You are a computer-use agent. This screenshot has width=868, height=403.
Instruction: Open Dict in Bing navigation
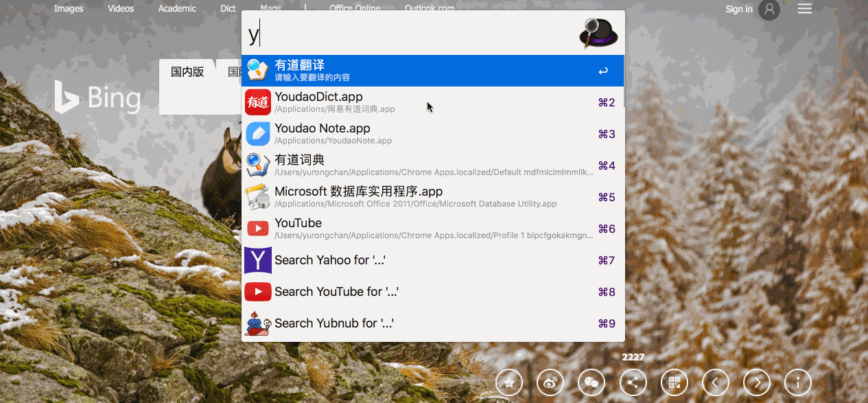228,9
